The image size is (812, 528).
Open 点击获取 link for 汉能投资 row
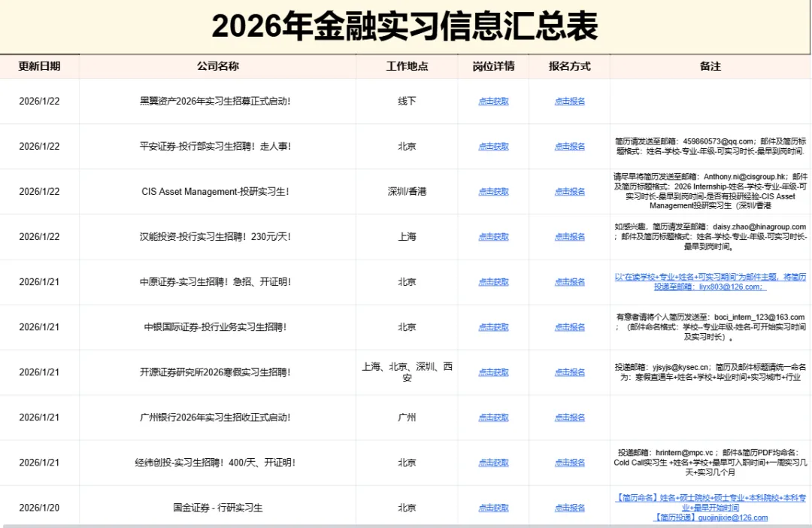[493, 237]
